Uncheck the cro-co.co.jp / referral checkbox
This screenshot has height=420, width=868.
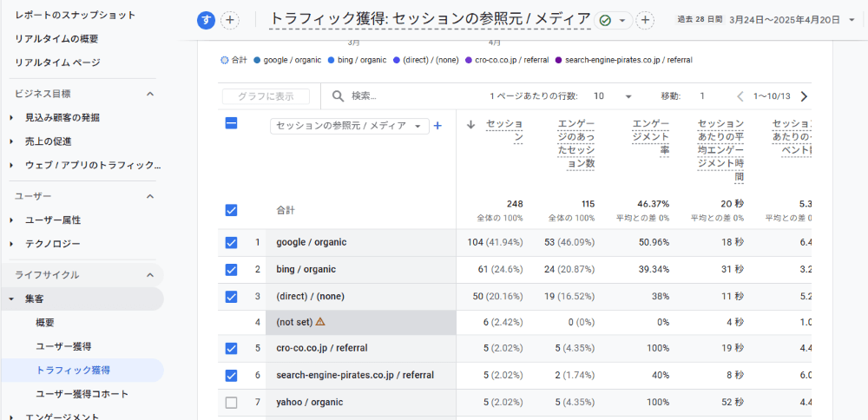coord(232,349)
